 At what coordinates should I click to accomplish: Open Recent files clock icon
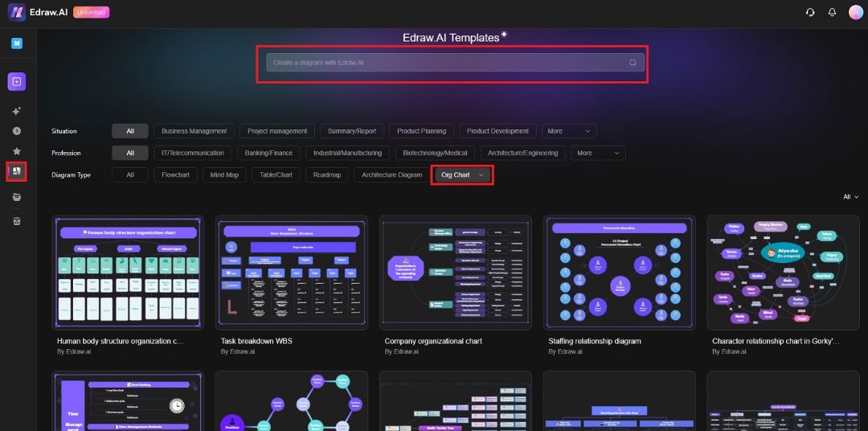(x=17, y=131)
